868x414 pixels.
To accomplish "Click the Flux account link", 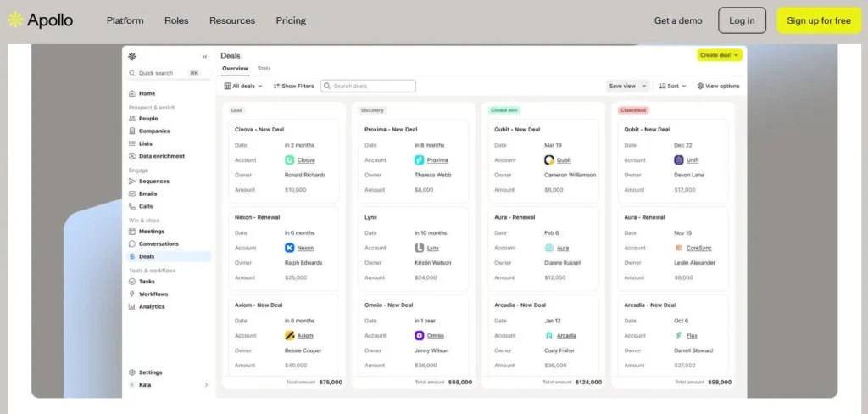I will click(x=692, y=336).
